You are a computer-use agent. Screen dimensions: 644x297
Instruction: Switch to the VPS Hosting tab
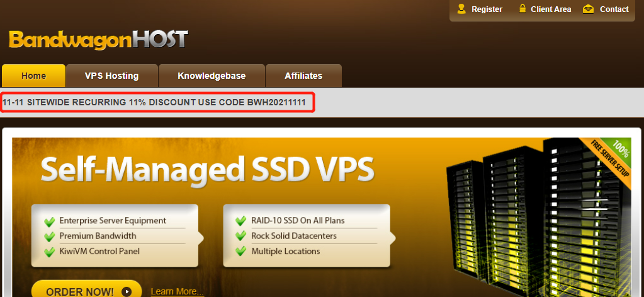[x=111, y=76]
